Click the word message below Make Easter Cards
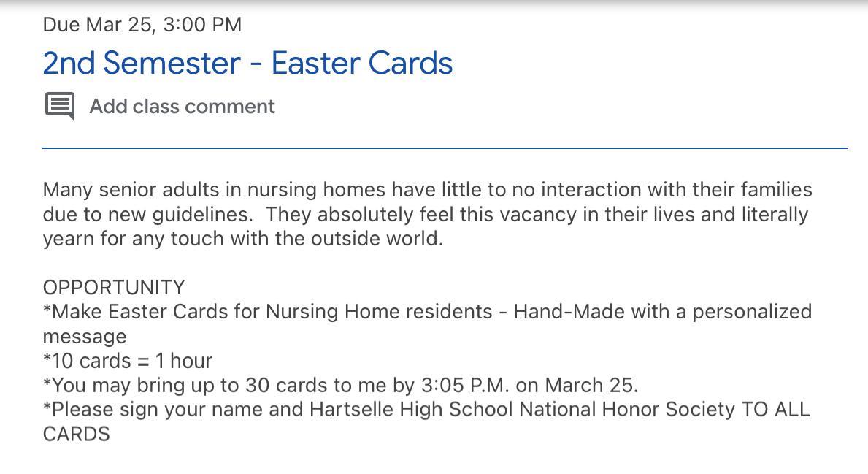The height and width of the screenshot is (474, 868). [x=85, y=337]
